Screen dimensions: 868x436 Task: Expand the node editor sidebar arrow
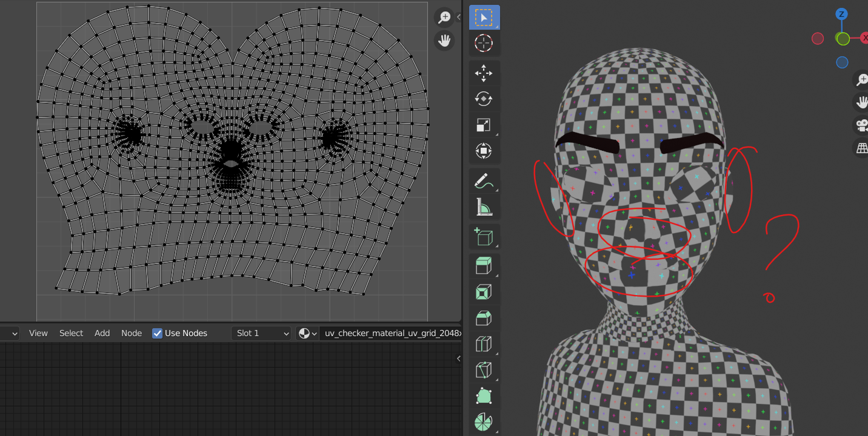point(459,358)
